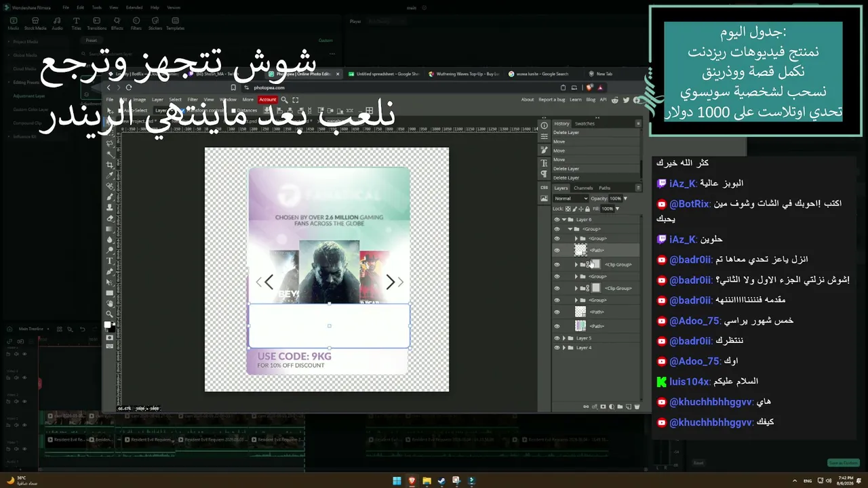This screenshot has height=488, width=868.
Task: Select the Dodge tool
Action: 110,250
